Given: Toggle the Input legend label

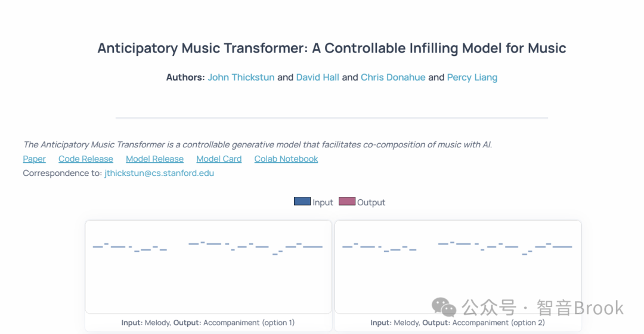Looking at the screenshot, I should (x=323, y=202).
